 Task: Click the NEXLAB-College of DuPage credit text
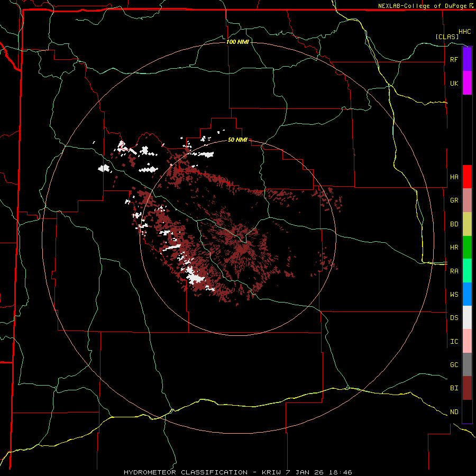(423, 6)
